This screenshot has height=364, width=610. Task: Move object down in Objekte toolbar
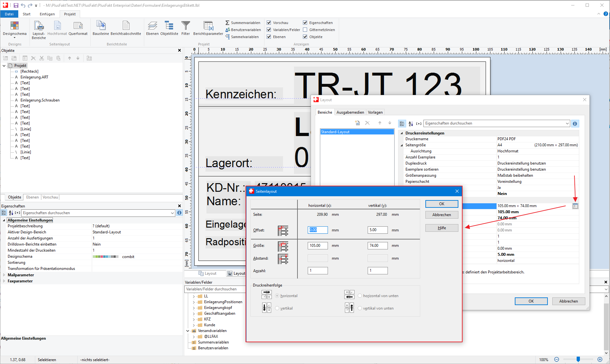[78, 58]
